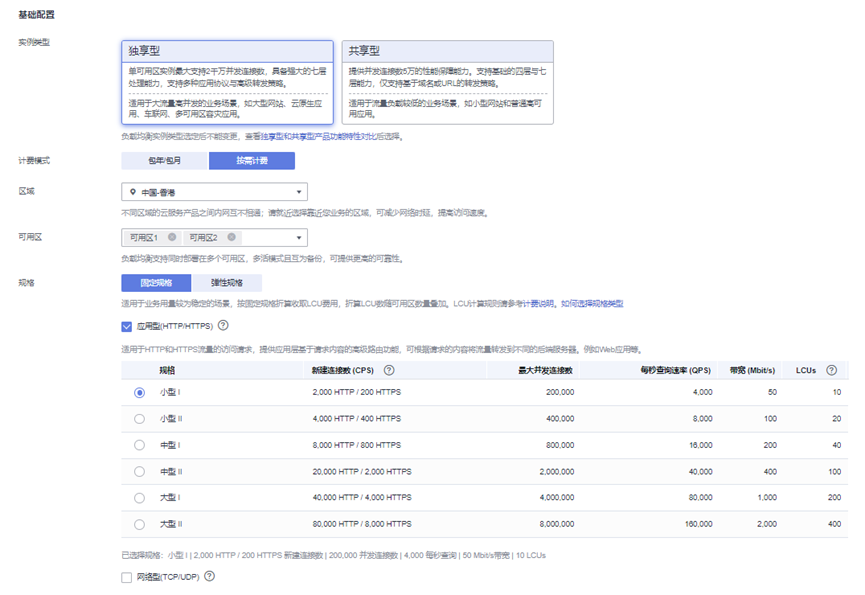Pick the 大型 II specification radio

[x=140, y=524]
